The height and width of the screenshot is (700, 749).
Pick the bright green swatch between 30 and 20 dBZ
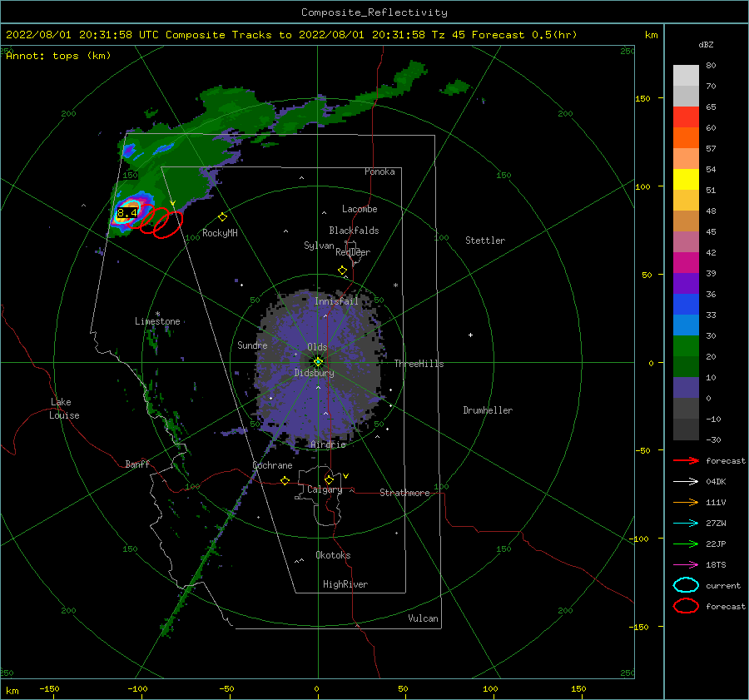[x=686, y=345]
